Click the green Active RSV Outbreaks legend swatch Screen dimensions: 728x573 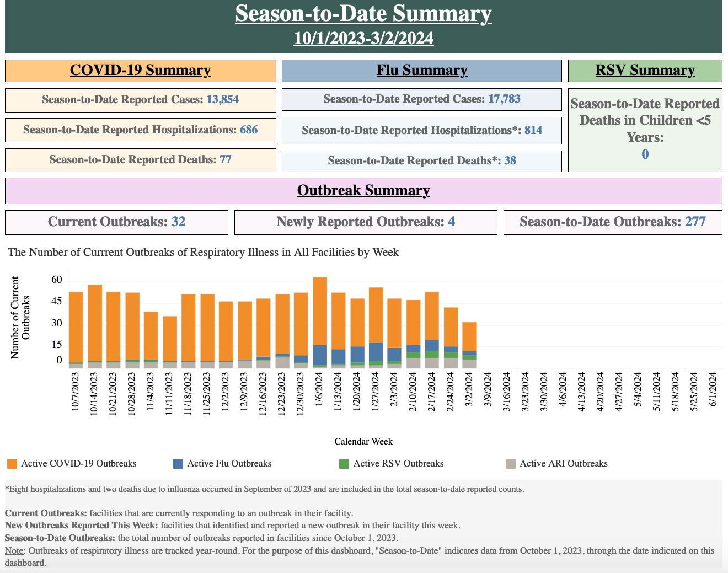[x=344, y=464]
